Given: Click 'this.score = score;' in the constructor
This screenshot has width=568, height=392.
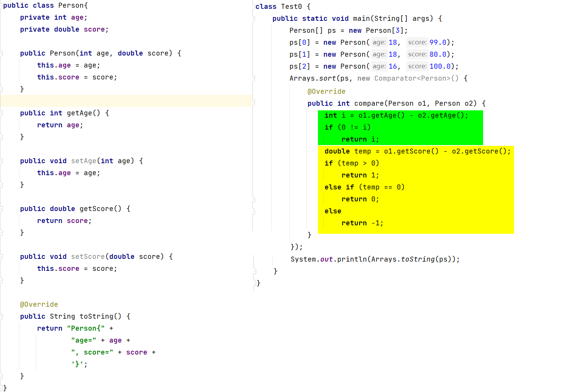Looking at the screenshot, I should [77, 77].
